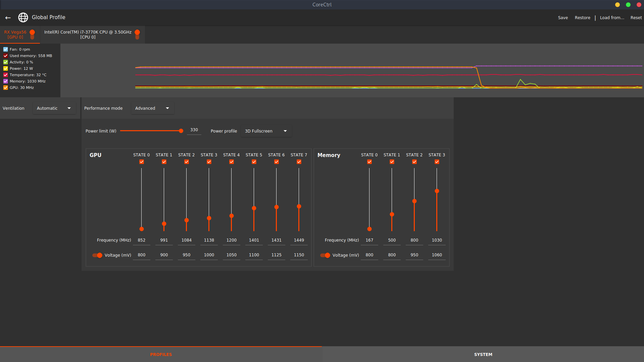This screenshot has width=644, height=362.
Task: Click the Global Profile globe icon
Action: click(x=23, y=17)
